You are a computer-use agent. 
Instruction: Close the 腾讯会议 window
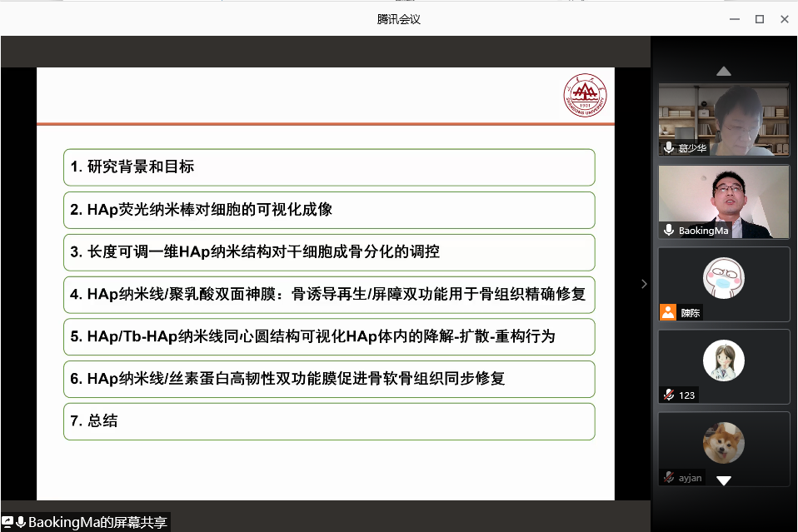point(785,19)
